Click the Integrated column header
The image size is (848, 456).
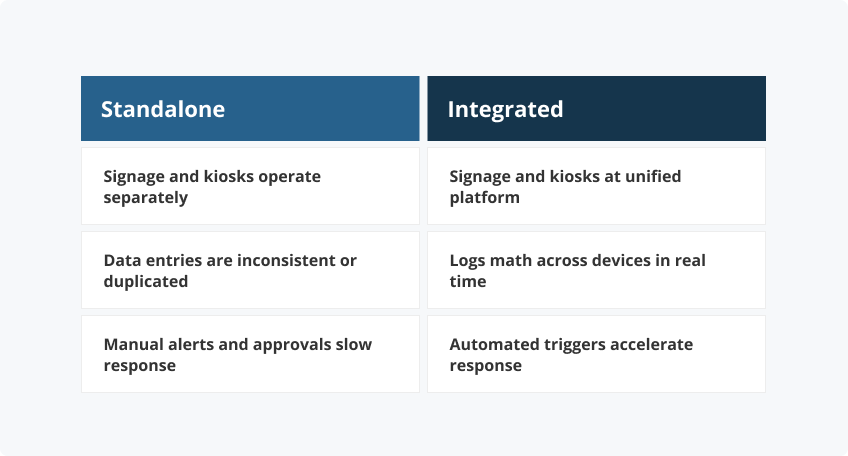click(x=596, y=108)
